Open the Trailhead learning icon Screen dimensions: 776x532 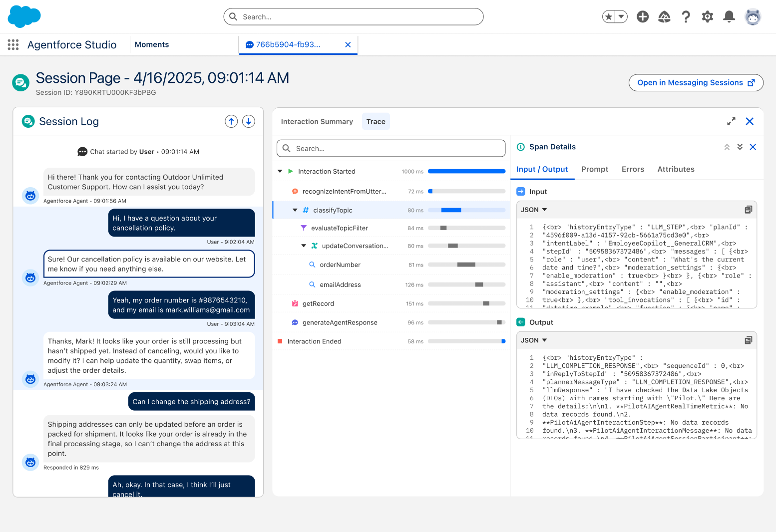[x=664, y=16]
